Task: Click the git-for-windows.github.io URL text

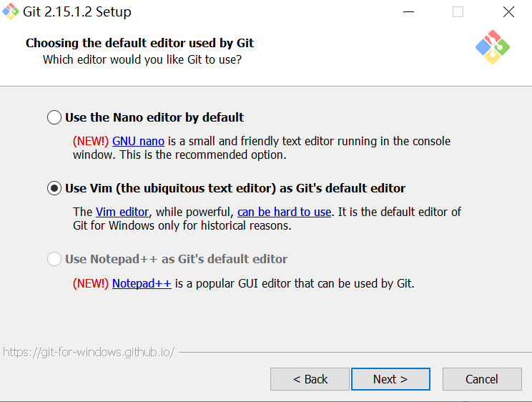Action: coord(89,353)
